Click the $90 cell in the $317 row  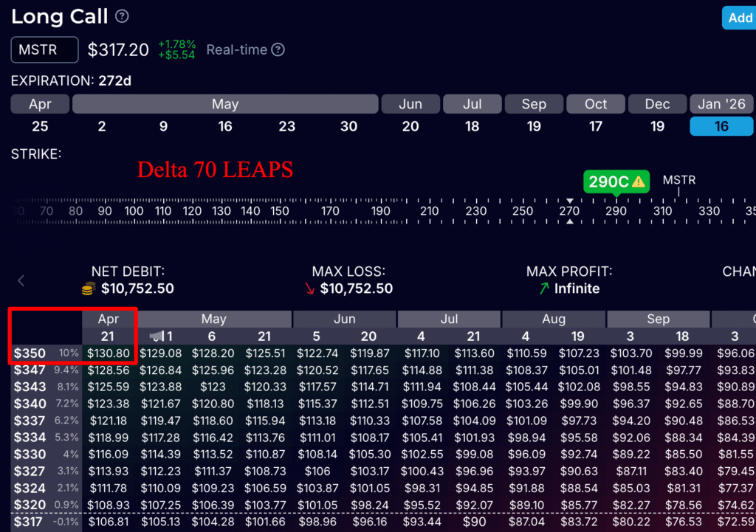[x=474, y=522]
